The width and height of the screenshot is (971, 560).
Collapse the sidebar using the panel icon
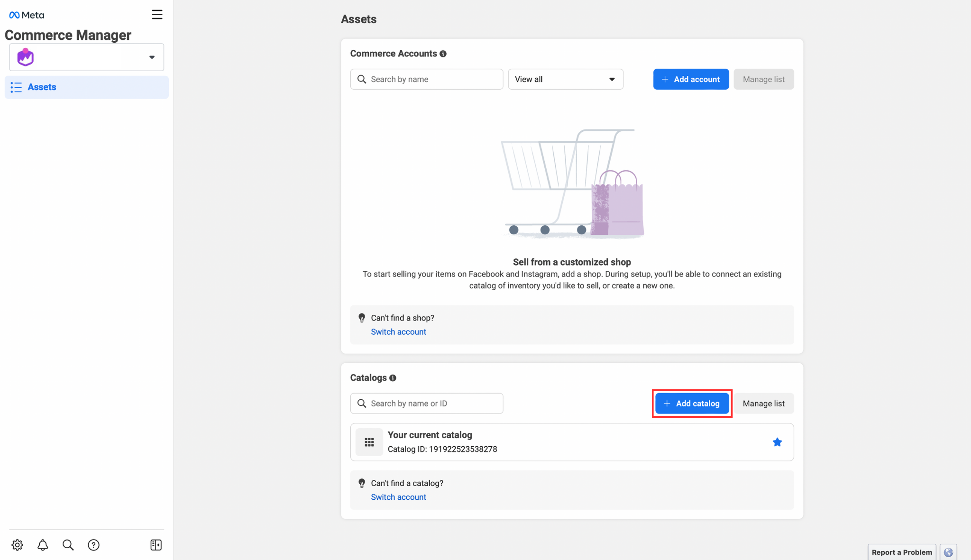pyautogui.click(x=156, y=545)
